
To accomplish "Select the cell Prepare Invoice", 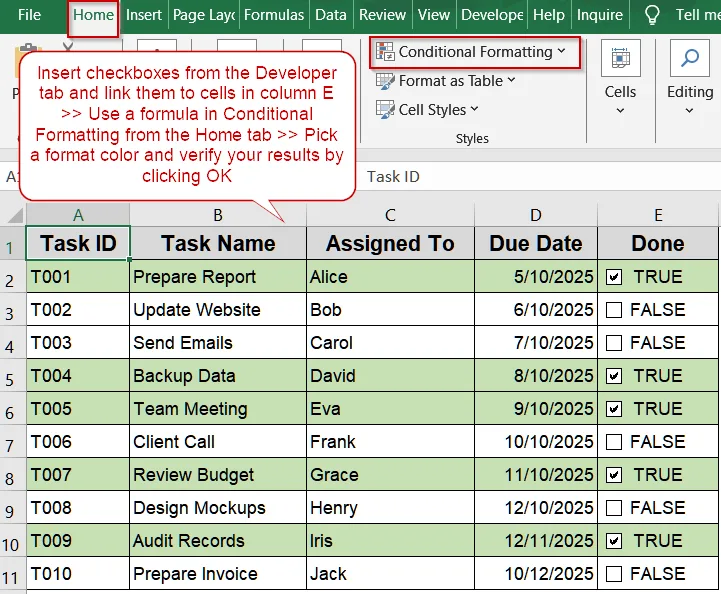I will [218, 574].
